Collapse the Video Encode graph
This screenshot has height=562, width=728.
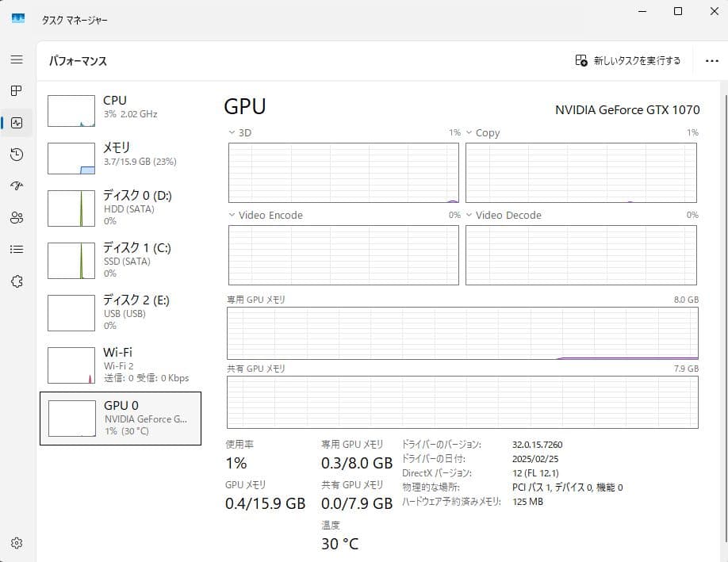pos(231,215)
